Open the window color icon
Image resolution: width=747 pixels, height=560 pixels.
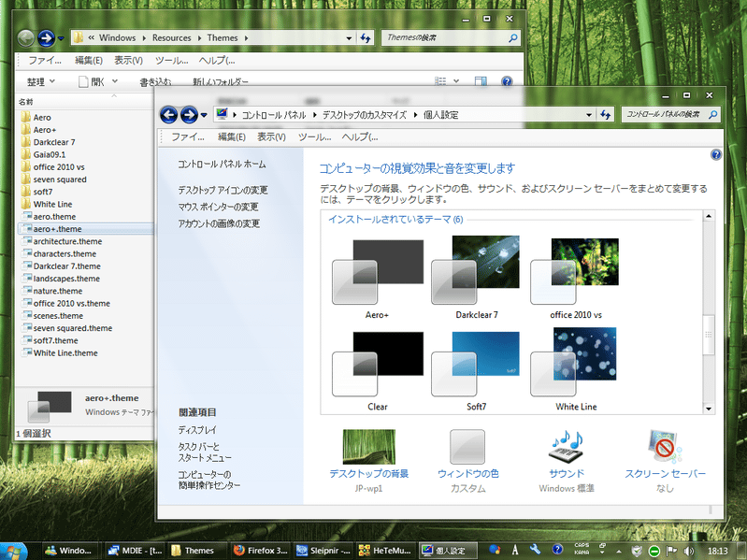coord(467,447)
